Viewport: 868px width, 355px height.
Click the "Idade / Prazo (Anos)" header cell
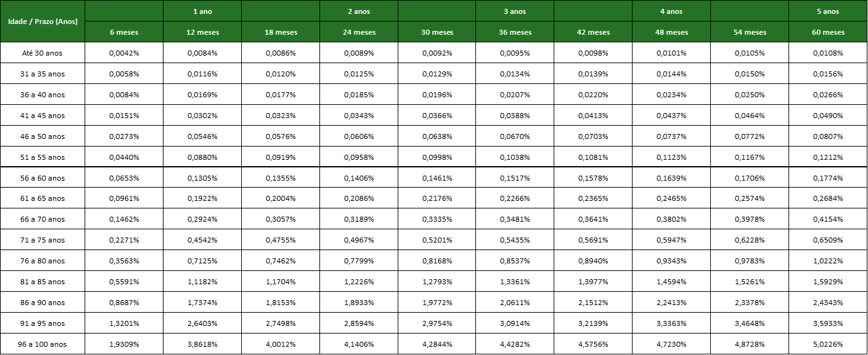(42, 21)
